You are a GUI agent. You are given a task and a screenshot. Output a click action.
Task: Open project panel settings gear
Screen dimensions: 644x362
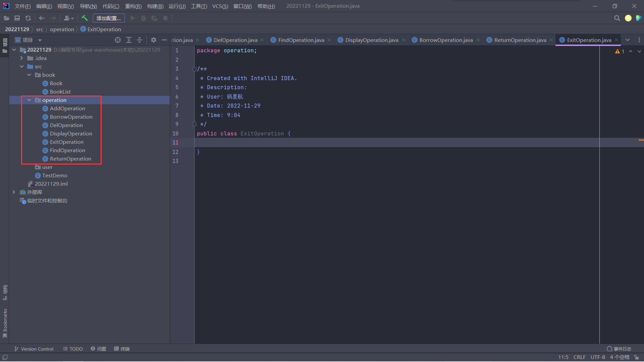click(153, 40)
